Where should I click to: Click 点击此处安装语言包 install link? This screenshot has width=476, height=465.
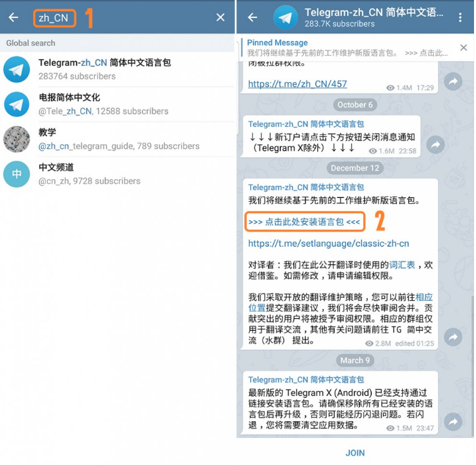pyautogui.click(x=304, y=222)
